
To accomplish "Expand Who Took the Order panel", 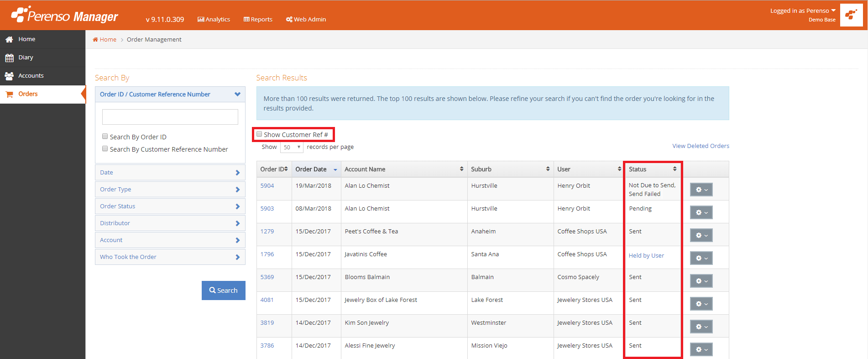I will [x=170, y=257].
